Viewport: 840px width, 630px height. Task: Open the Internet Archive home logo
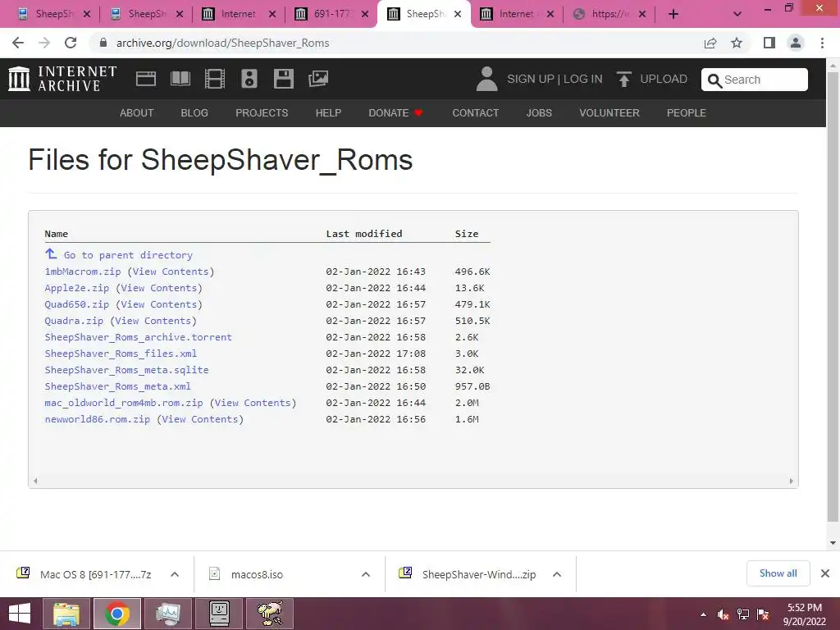coord(62,79)
